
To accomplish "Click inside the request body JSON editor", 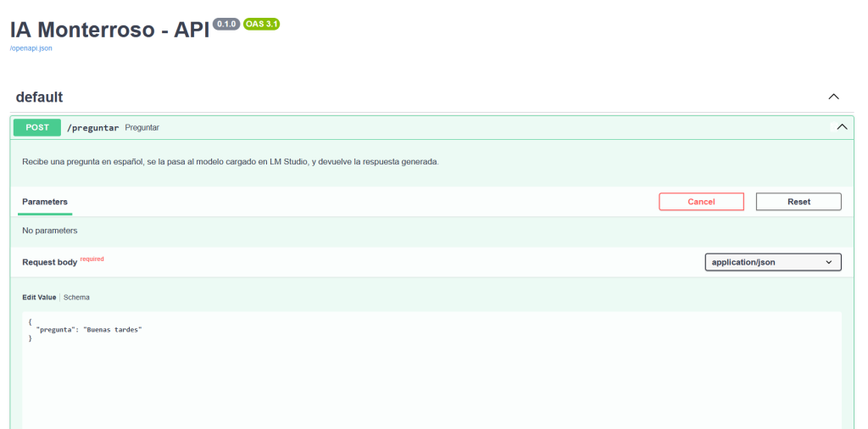I will [x=431, y=370].
